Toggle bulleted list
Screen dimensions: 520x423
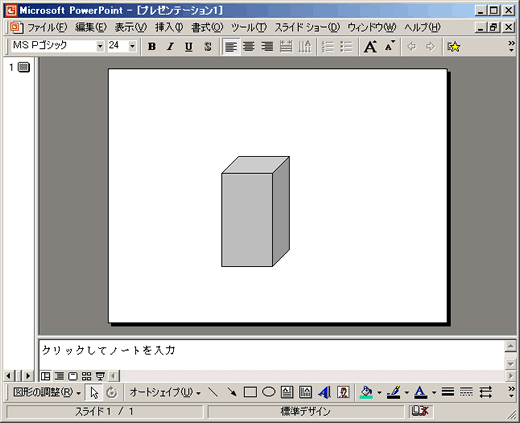[346, 47]
